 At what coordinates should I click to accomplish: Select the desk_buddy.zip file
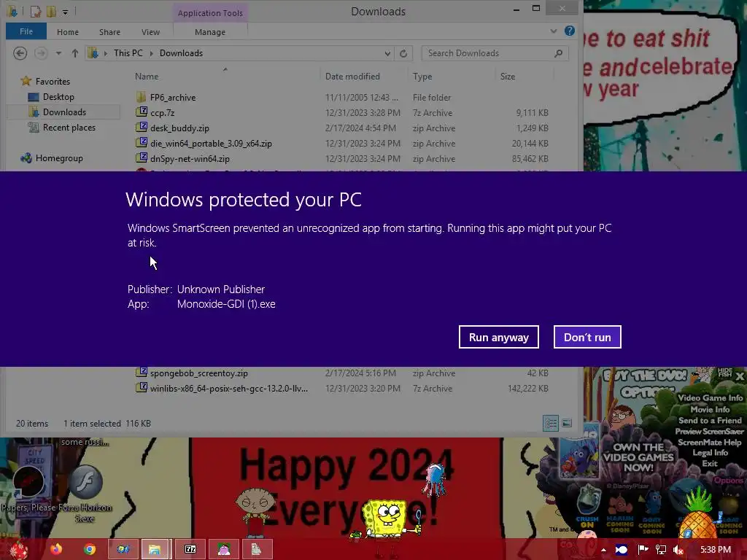[179, 128]
